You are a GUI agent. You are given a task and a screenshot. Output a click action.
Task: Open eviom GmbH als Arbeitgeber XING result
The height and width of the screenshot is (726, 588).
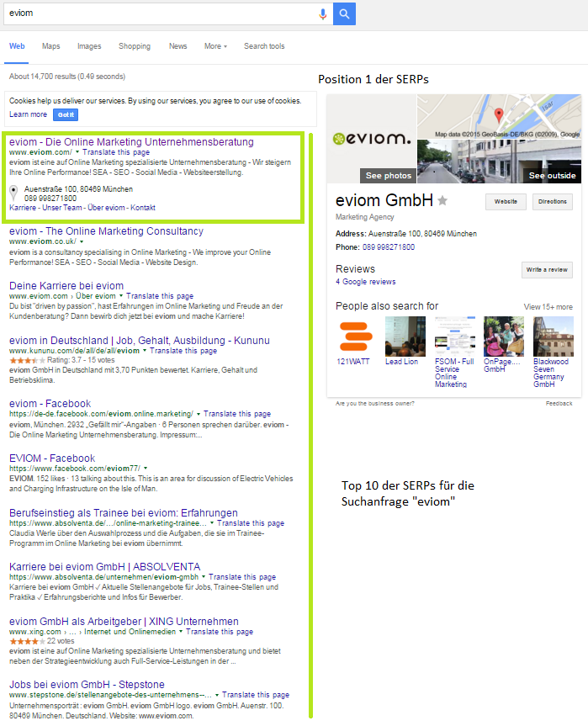[124, 622]
